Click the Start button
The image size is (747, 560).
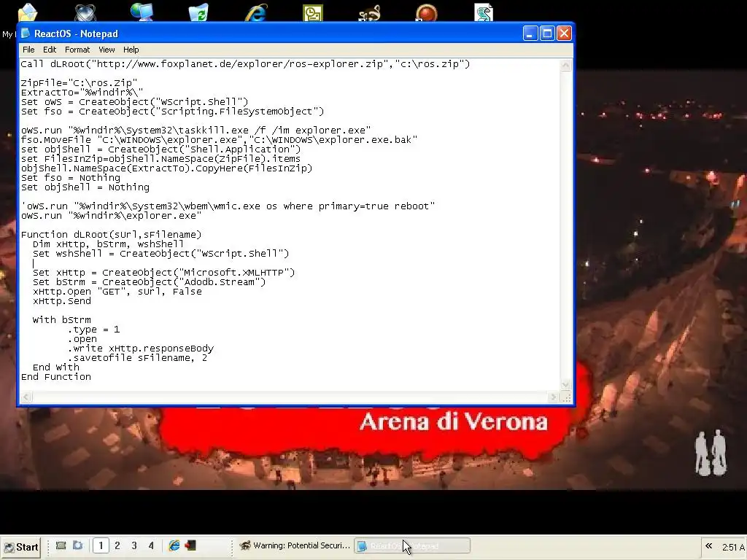21,547
